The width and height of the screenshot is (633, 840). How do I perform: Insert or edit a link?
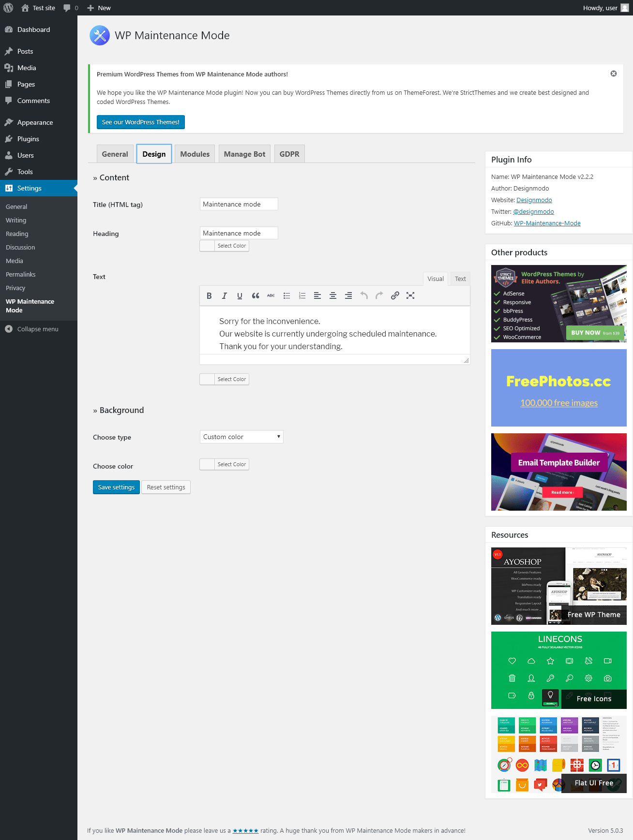395,295
